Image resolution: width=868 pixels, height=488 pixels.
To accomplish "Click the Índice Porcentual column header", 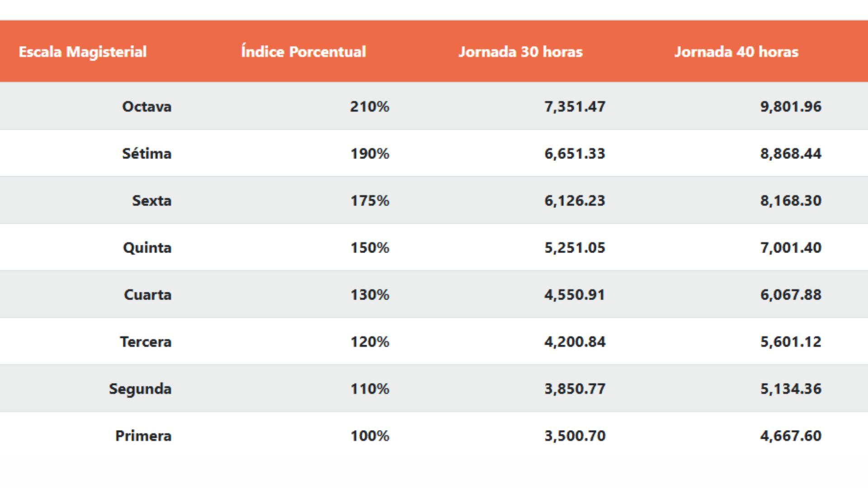I will [x=303, y=52].
